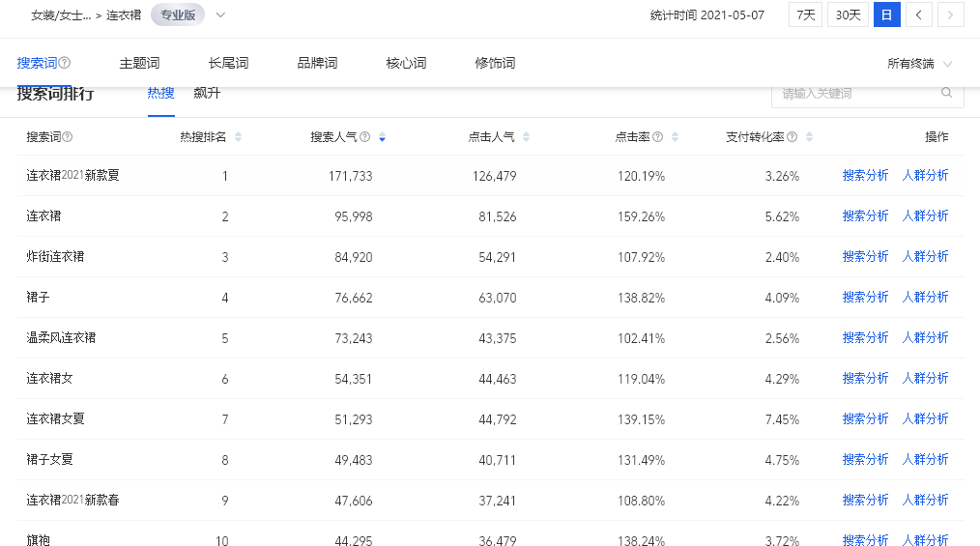Image resolution: width=980 pixels, height=546 pixels.
Task: Open 搜索分析 for 旗袍 row
Action: click(x=866, y=540)
